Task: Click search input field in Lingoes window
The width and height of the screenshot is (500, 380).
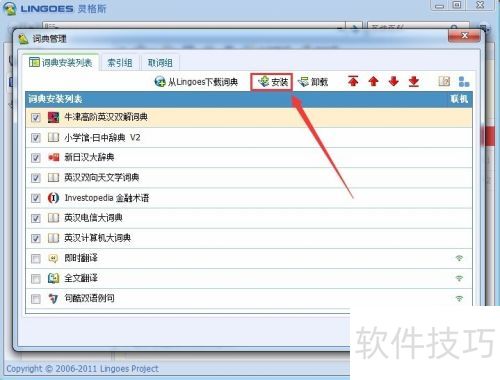Action: [193, 27]
